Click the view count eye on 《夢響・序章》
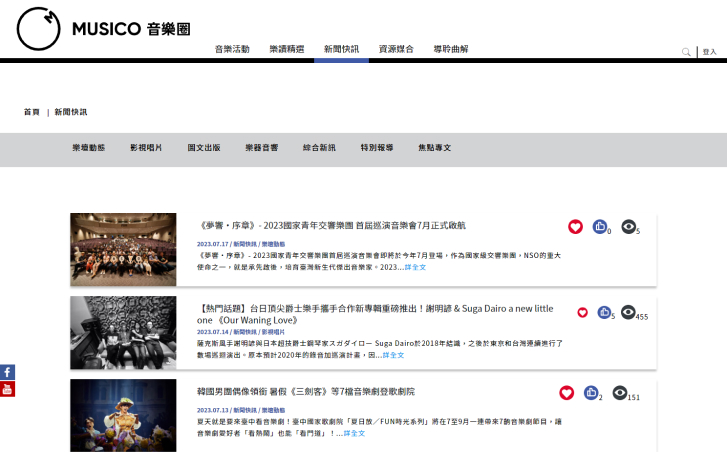Screen dimensions: 727x452 [628, 227]
